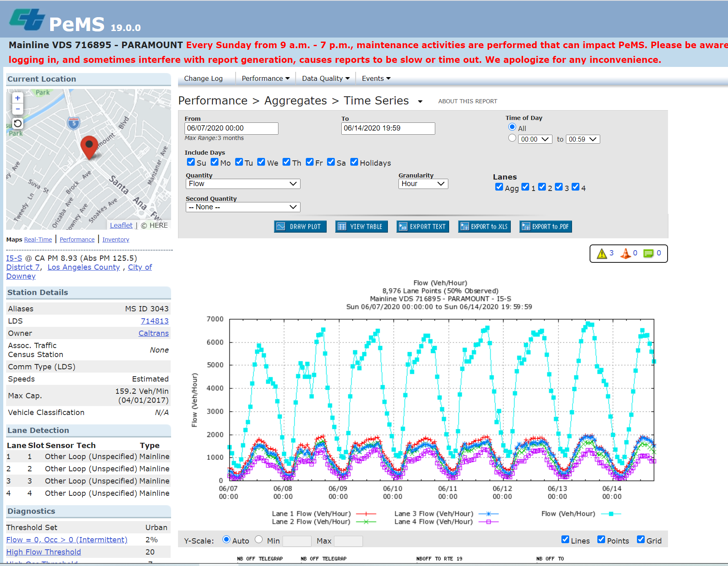Open the Second Quantity dropdown
This screenshot has height=566, width=728.
point(243,207)
